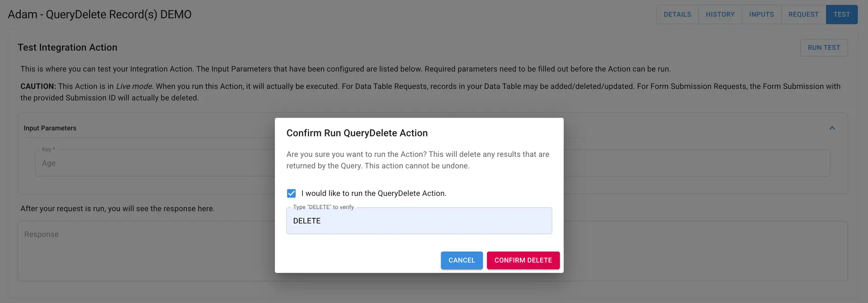Click the RUN TEST button
The height and width of the screenshot is (303, 868).
pyautogui.click(x=824, y=47)
